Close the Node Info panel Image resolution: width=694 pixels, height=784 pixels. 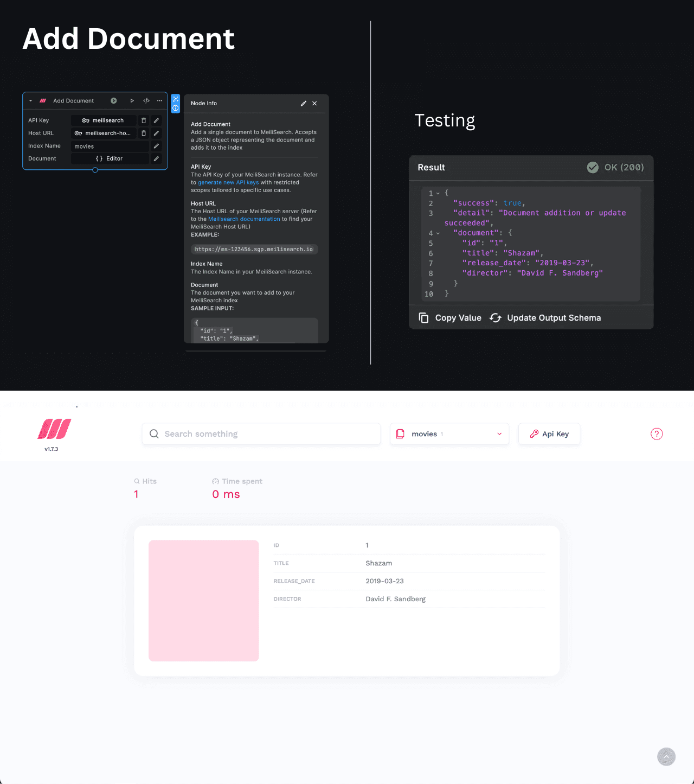click(314, 103)
